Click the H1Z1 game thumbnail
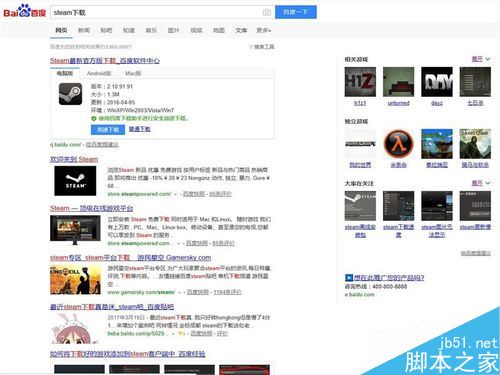Image resolution: width=500 pixels, height=375 pixels. [x=360, y=82]
